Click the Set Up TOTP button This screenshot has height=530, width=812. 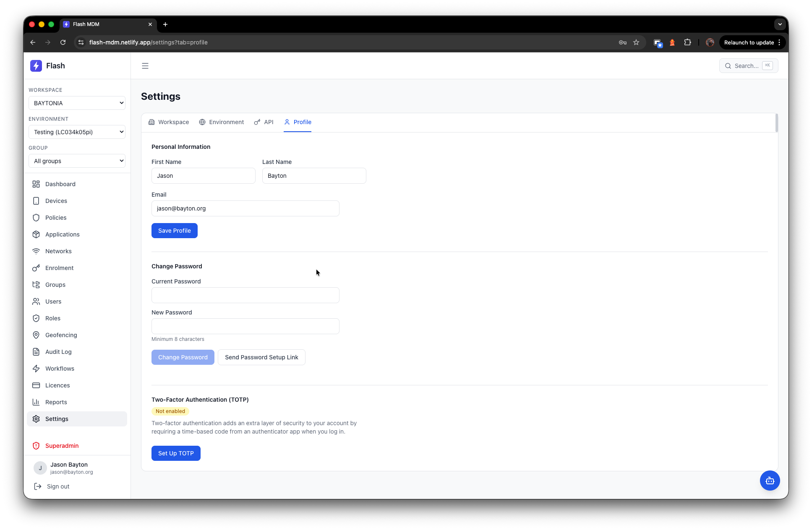(176, 453)
